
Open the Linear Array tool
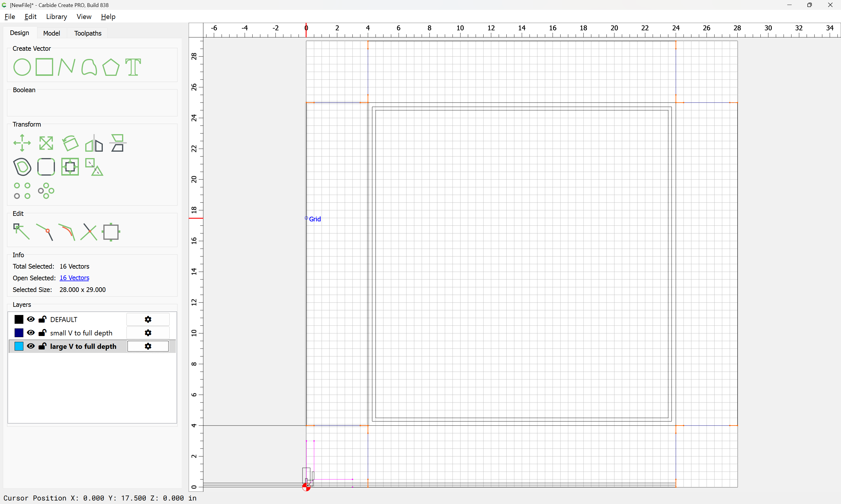point(22,191)
